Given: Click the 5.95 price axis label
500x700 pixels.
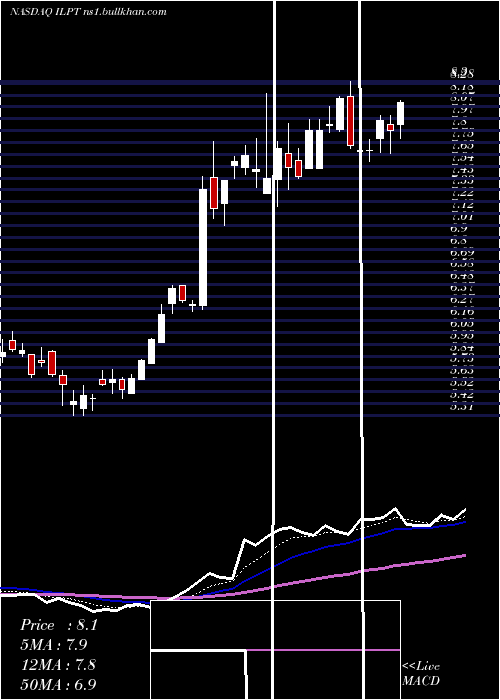Looking at the screenshot, I should [x=462, y=336].
